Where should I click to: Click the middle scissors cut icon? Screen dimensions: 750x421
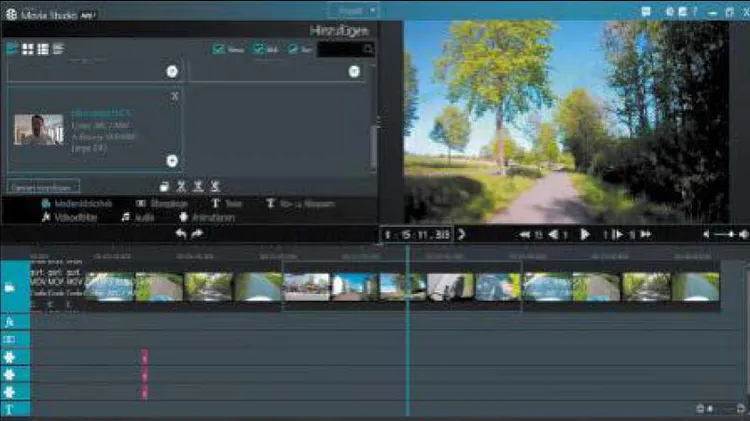pos(198,186)
